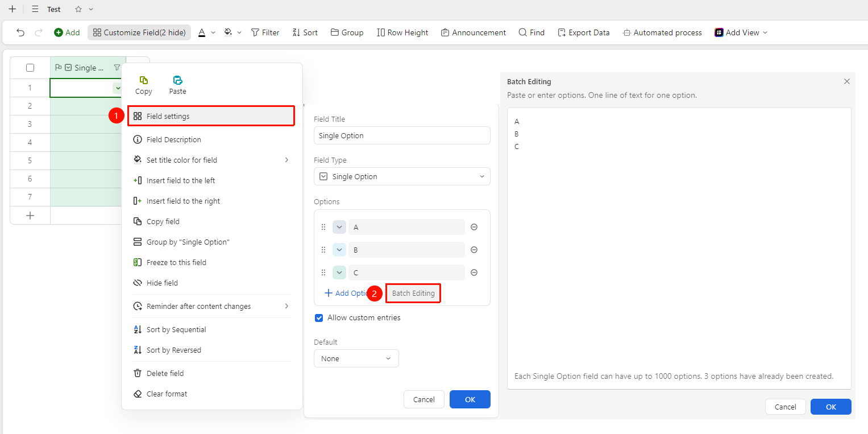The image size is (868, 434).
Task: Click the Field Title input box
Action: tap(402, 135)
